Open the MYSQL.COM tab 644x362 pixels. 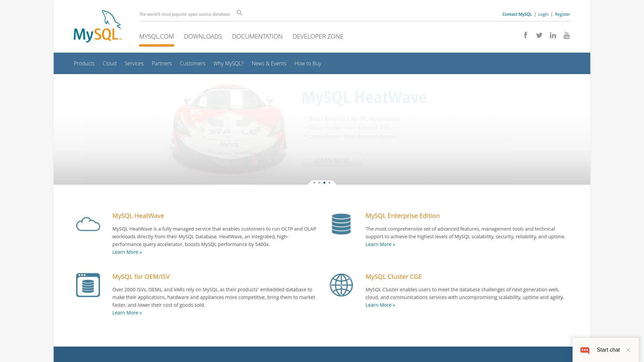pyautogui.click(x=157, y=36)
